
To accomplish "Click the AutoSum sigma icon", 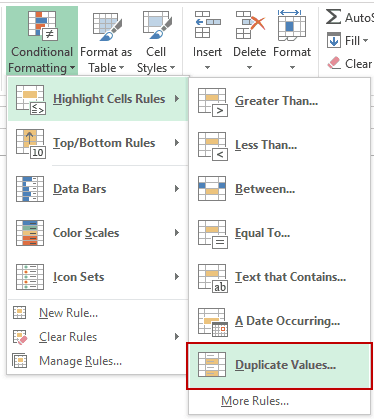I will pos(333,17).
